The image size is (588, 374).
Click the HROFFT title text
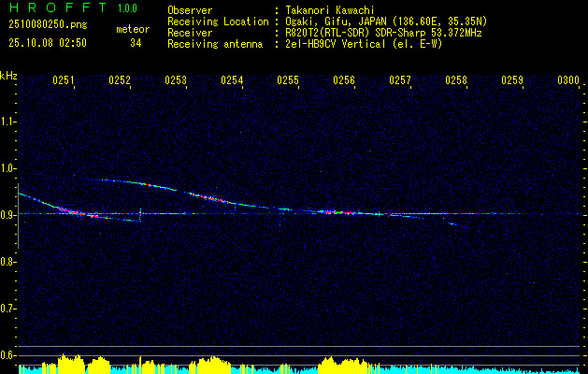pos(52,8)
